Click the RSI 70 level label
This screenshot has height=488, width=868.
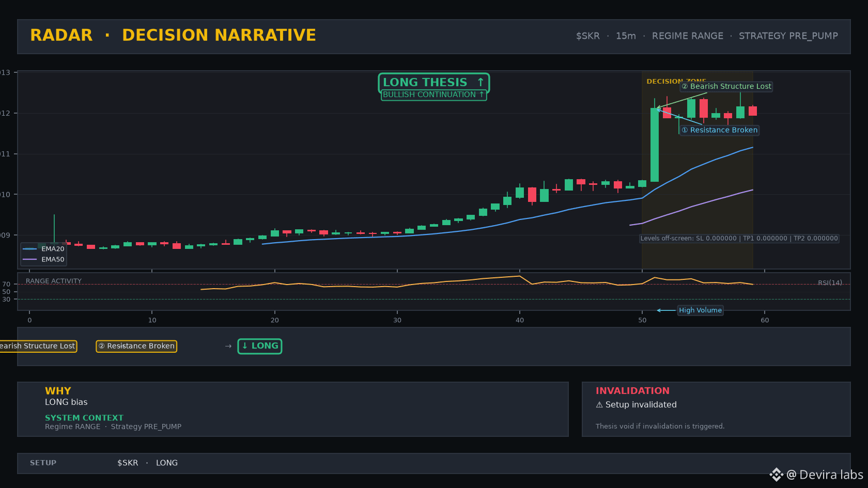coord(6,285)
